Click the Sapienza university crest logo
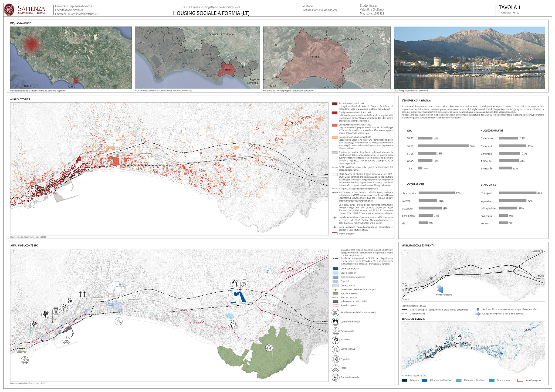This screenshot has height=392, width=555. coord(9,10)
